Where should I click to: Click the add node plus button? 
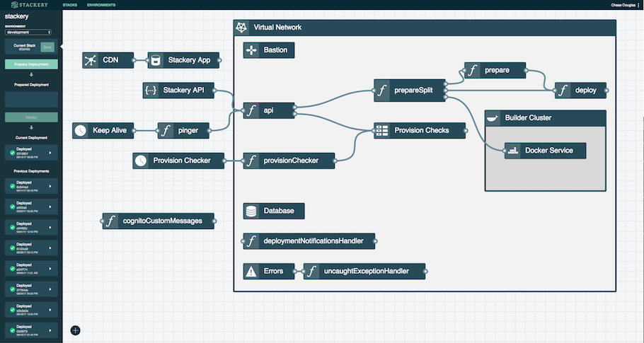click(75, 330)
